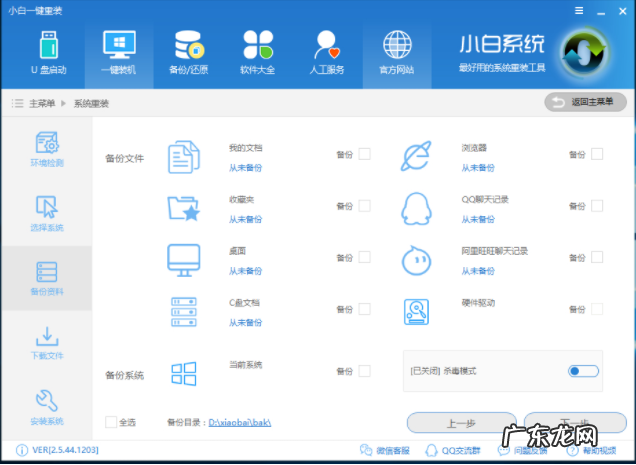Click the 小白系统 circular logo
The width and height of the screenshot is (636, 465).
click(x=584, y=53)
